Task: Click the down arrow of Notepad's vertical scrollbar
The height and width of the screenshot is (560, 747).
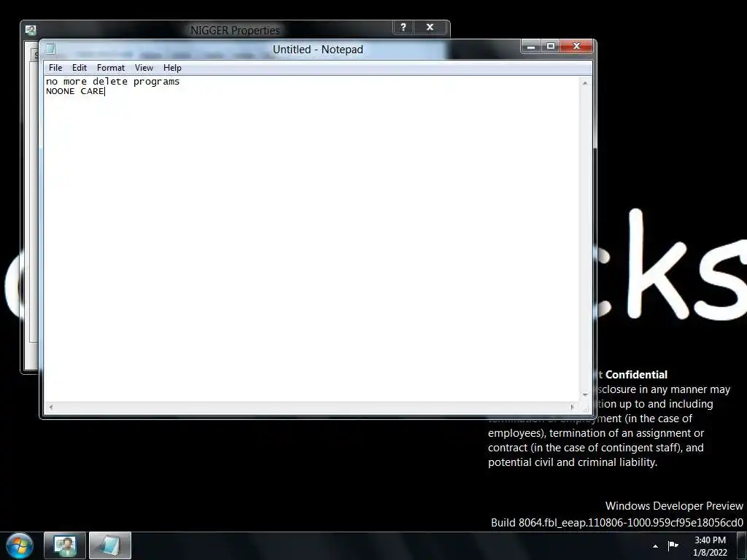Action: click(x=585, y=394)
